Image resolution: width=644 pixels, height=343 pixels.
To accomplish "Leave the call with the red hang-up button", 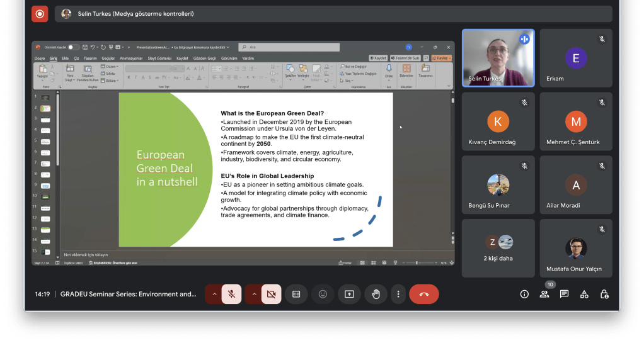I will (424, 294).
